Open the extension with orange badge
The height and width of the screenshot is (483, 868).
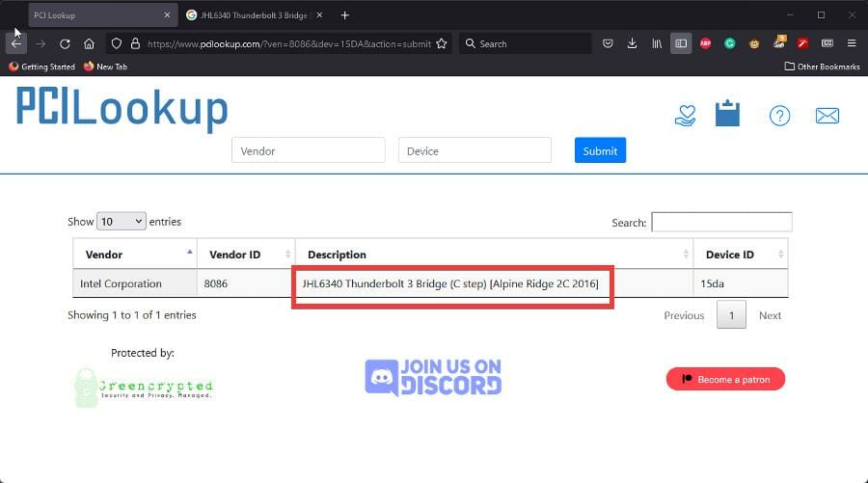pyautogui.click(x=779, y=42)
